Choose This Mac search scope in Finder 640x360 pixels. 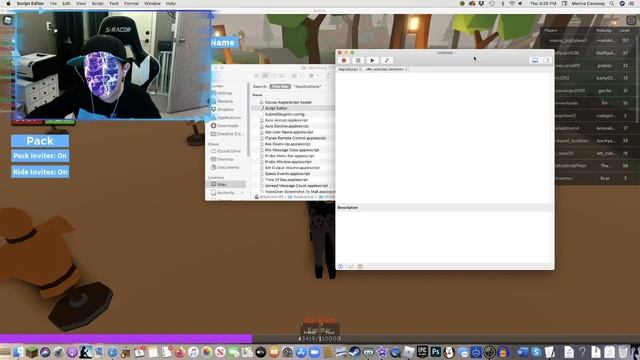coord(280,87)
